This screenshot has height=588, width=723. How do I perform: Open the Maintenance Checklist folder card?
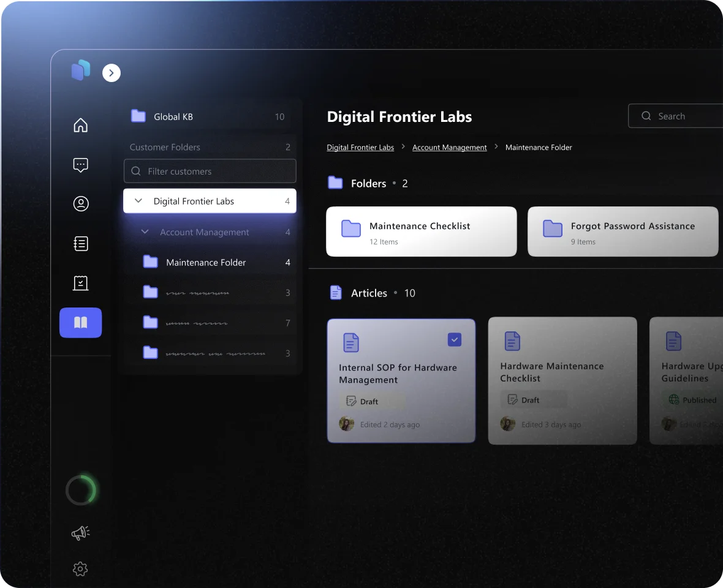[x=421, y=232]
